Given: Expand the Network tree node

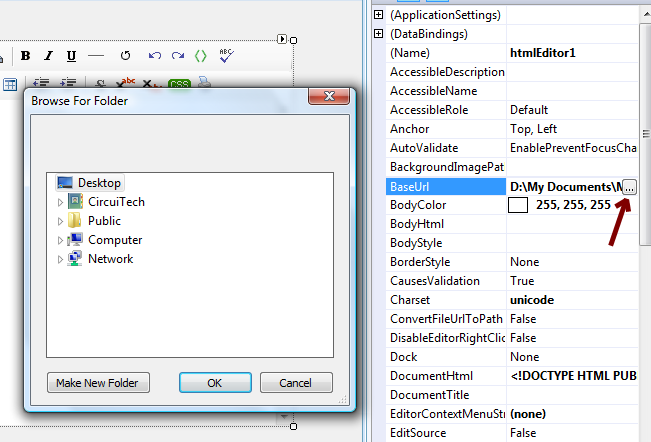Looking at the screenshot, I should point(60,259).
